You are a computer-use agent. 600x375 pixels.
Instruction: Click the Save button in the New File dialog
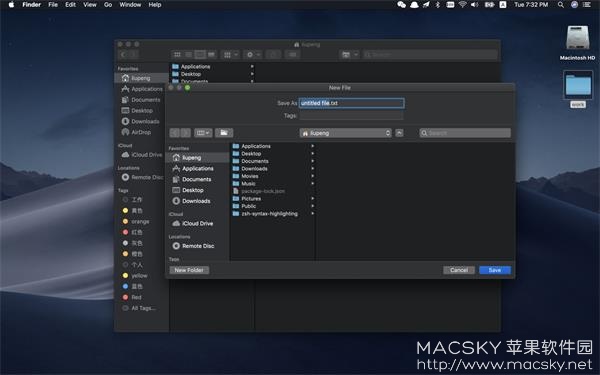[494, 270]
